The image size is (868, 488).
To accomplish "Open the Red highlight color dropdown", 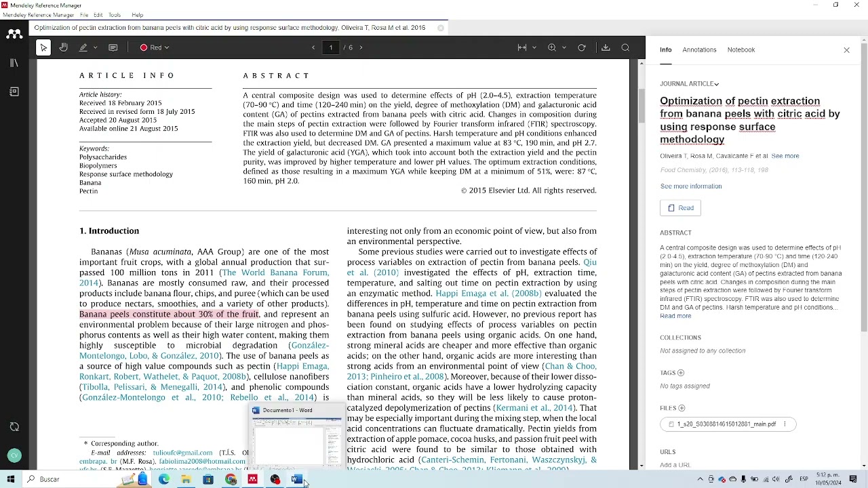I will (x=155, y=47).
